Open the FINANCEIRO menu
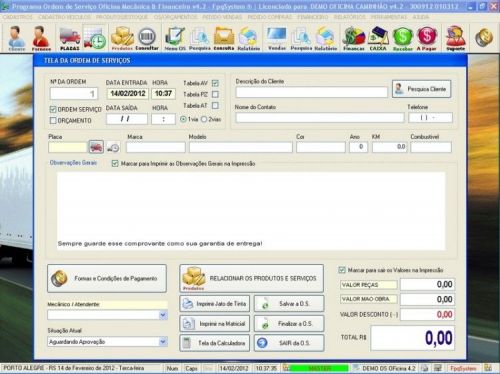The height and width of the screenshot is (374, 500). [313, 17]
